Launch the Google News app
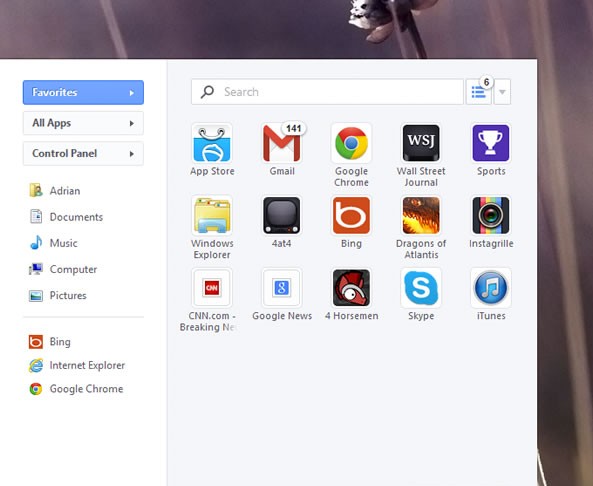Screen dimensions: 593x486 coord(282,288)
